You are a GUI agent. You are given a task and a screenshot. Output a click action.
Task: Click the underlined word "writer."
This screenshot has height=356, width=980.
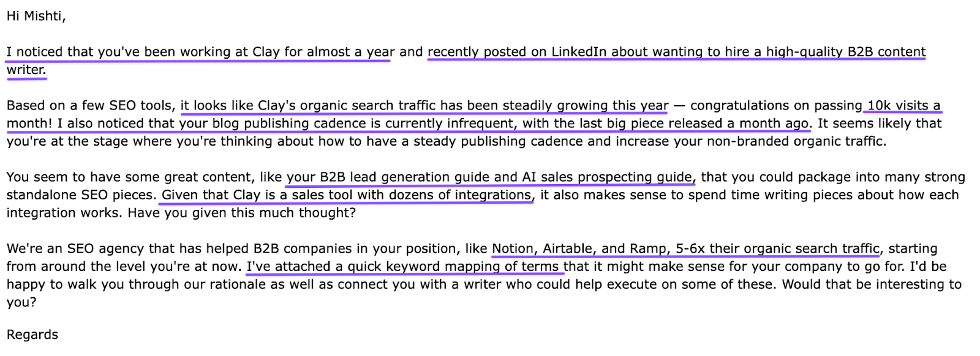pos(26,70)
